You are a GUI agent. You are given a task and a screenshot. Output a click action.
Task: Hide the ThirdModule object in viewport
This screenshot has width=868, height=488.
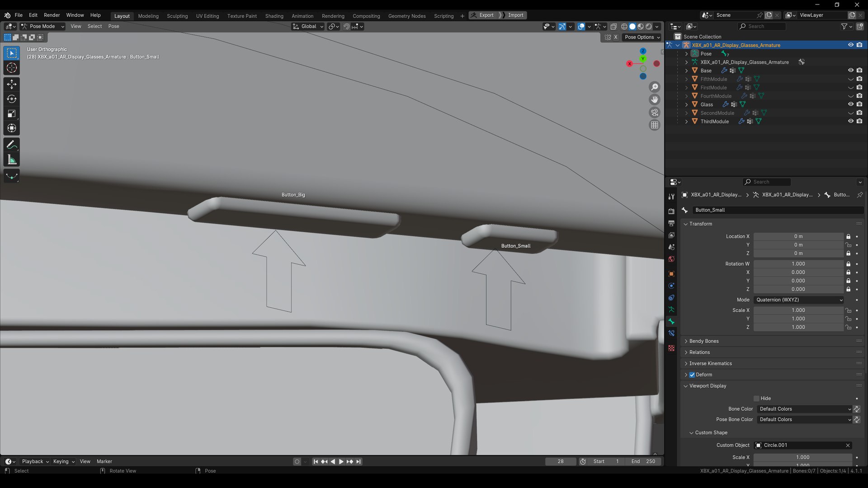click(850, 122)
